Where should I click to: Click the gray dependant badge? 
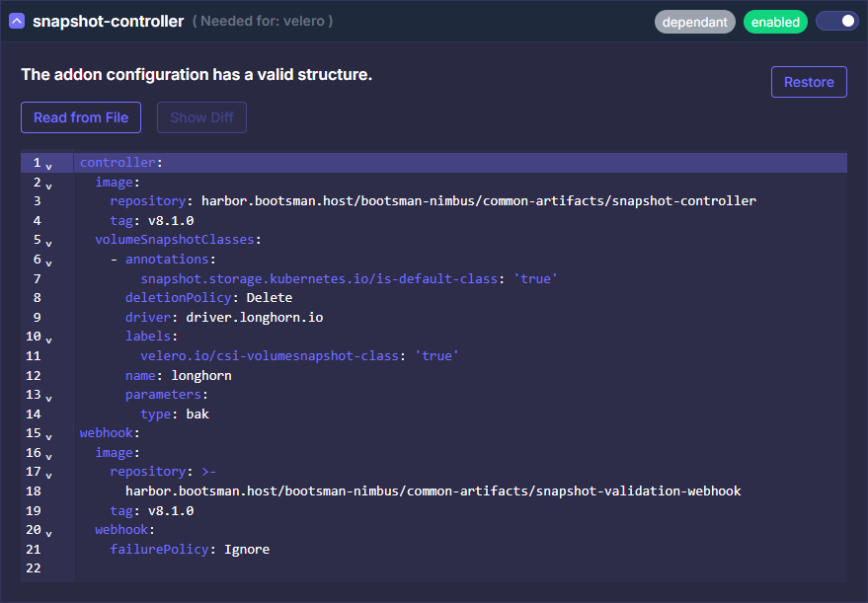pyautogui.click(x=694, y=22)
